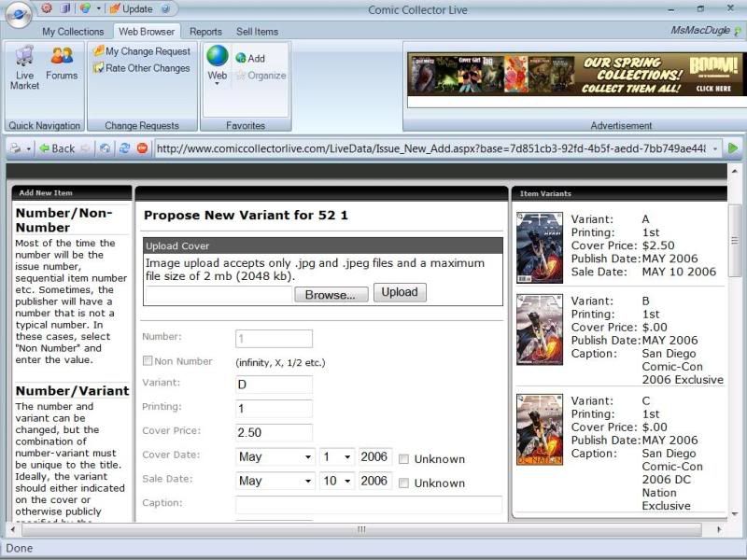Check Unknown for Cover Date
Screen dimensions: 747x560
[403, 459]
